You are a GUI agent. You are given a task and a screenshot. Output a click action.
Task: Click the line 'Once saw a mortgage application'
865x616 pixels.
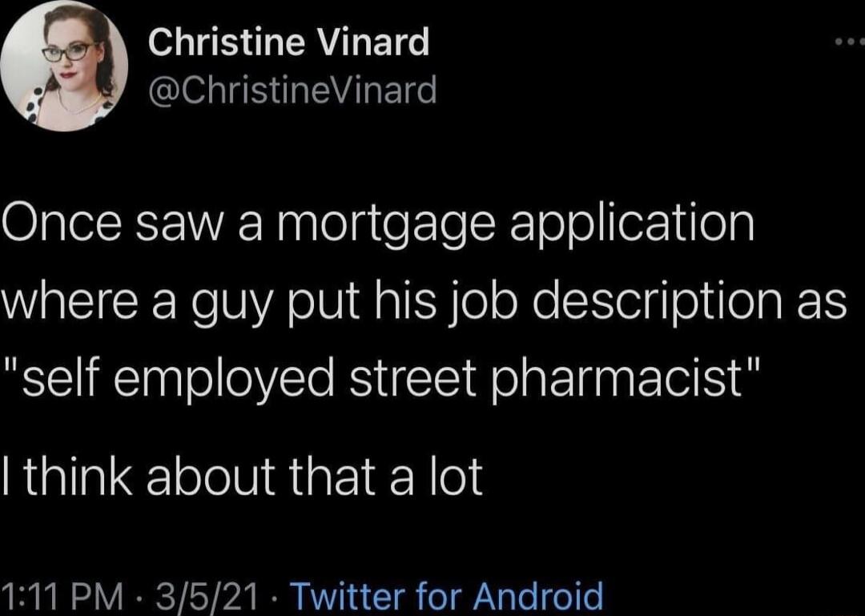[x=377, y=224]
